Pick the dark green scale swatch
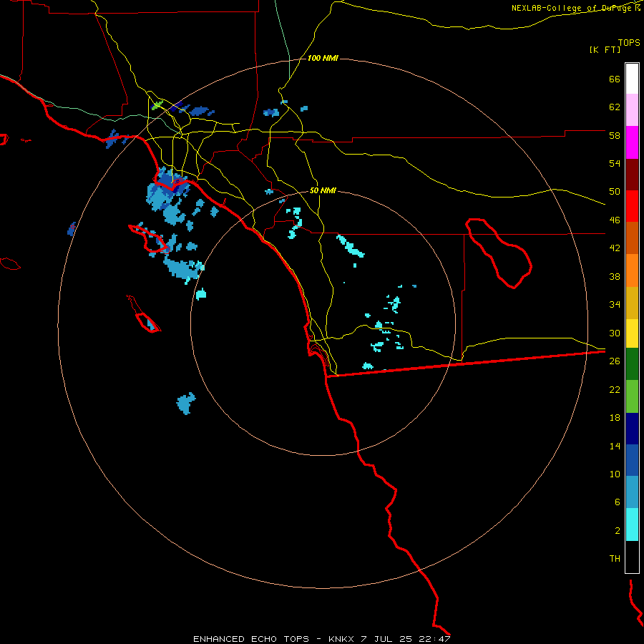Image resolution: width=644 pixels, height=644 pixels. tap(632, 364)
